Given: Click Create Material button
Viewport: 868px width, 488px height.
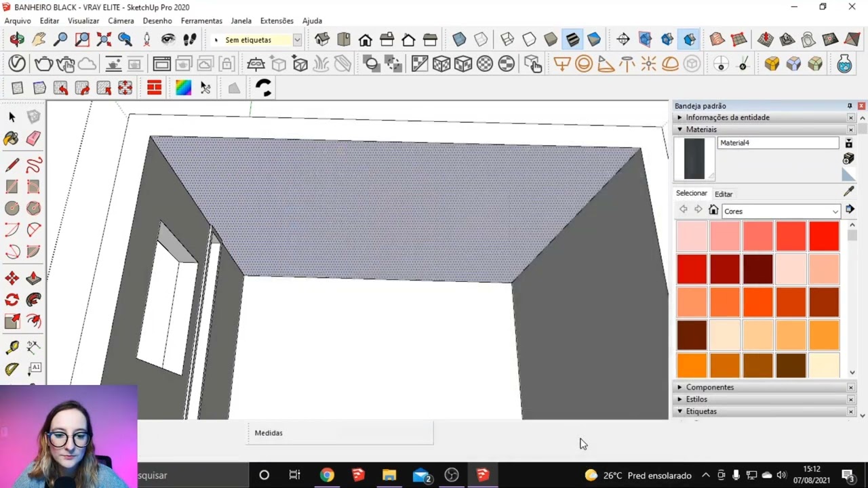Looking at the screenshot, I should click(848, 159).
